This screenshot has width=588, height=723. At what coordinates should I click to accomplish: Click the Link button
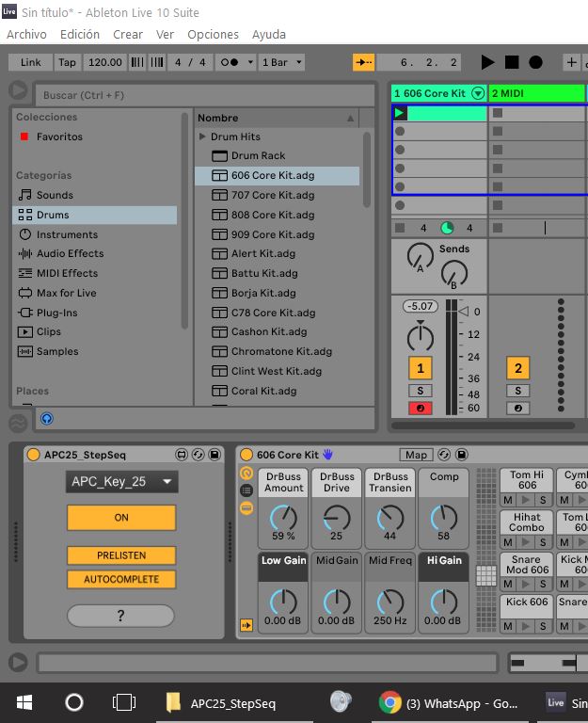pyautogui.click(x=30, y=62)
